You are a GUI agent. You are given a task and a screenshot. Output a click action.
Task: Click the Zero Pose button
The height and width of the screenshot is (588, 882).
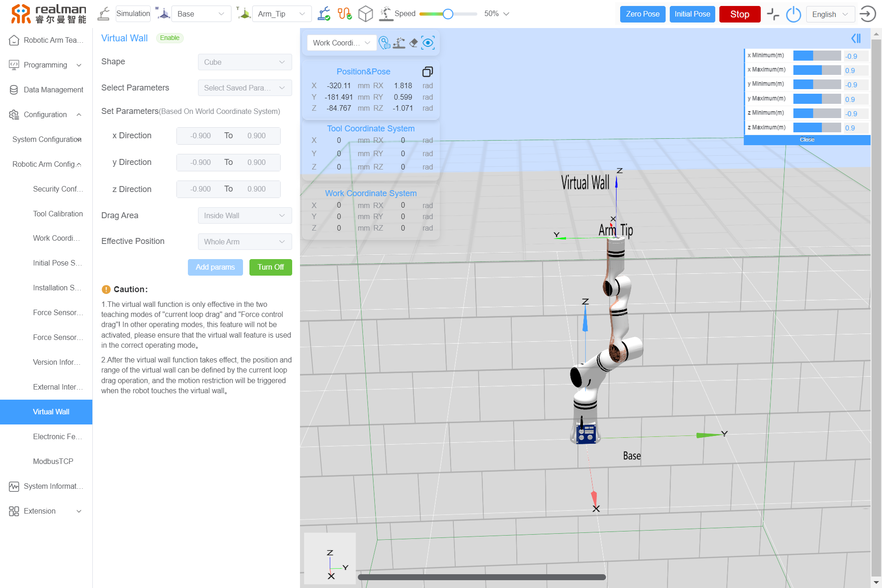coord(643,13)
